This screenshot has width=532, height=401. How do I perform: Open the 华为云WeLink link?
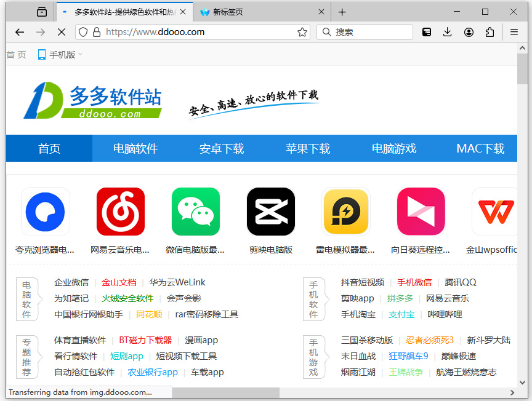(x=177, y=282)
